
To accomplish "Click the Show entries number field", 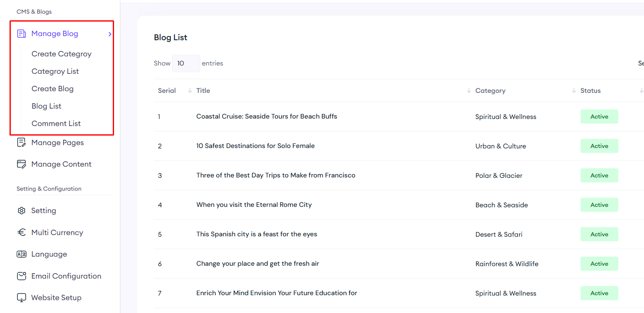I will (186, 63).
